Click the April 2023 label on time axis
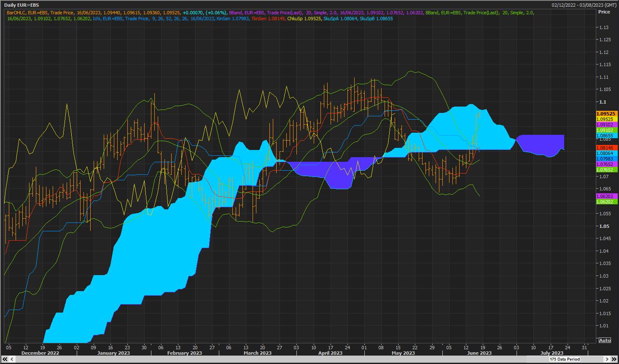This screenshot has width=619, height=364. point(330,353)
